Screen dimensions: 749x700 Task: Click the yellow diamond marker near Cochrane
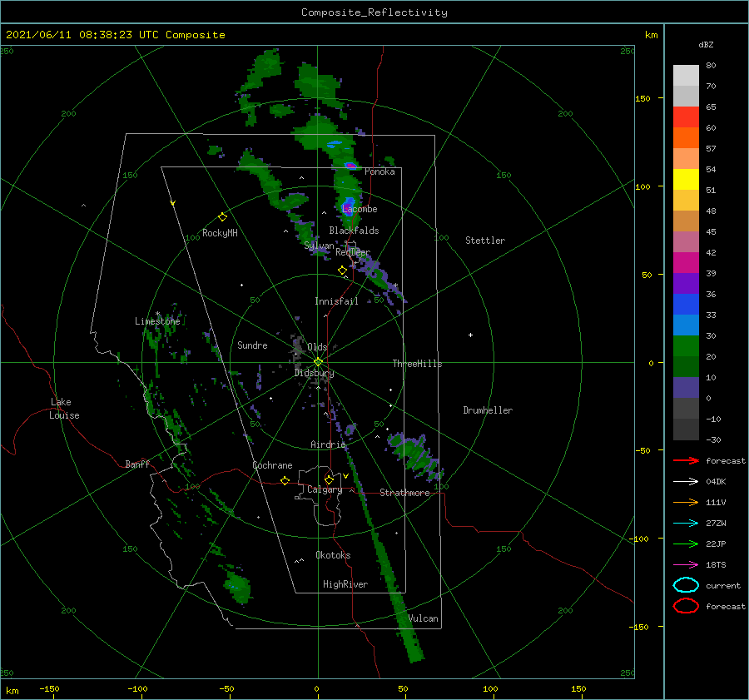285,480
